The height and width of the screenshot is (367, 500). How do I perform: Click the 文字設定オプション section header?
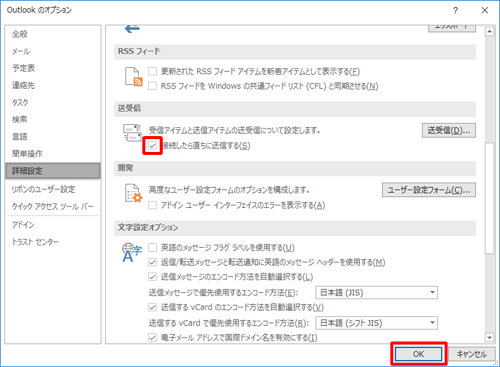click(295, 228)
